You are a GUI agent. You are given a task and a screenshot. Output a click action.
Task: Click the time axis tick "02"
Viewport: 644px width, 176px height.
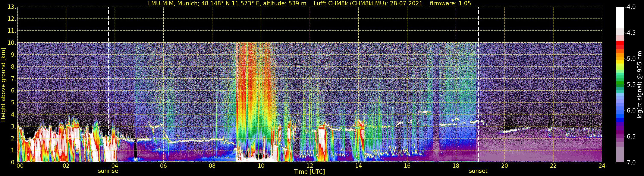tap(66, 166)
